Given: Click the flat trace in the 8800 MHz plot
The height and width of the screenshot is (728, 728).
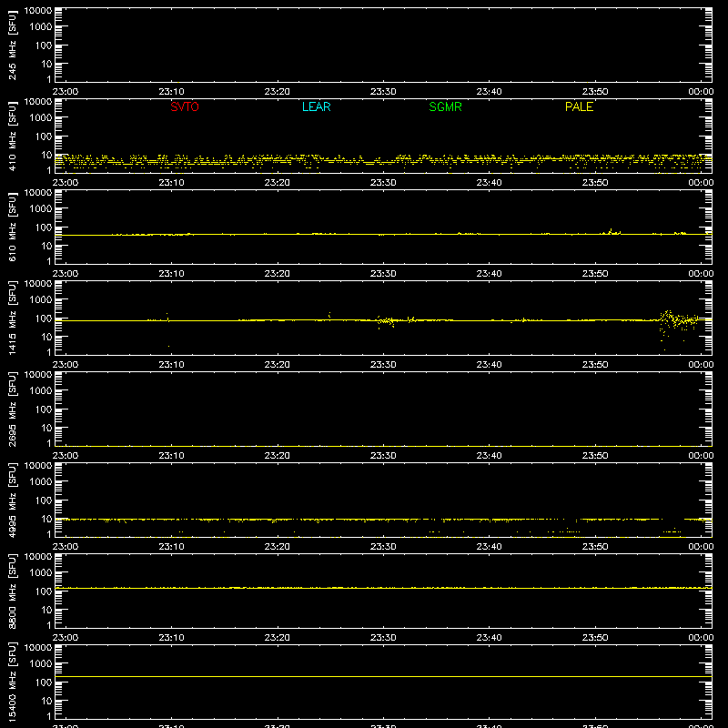Looking at the screenshot, I should coord(383,588).
